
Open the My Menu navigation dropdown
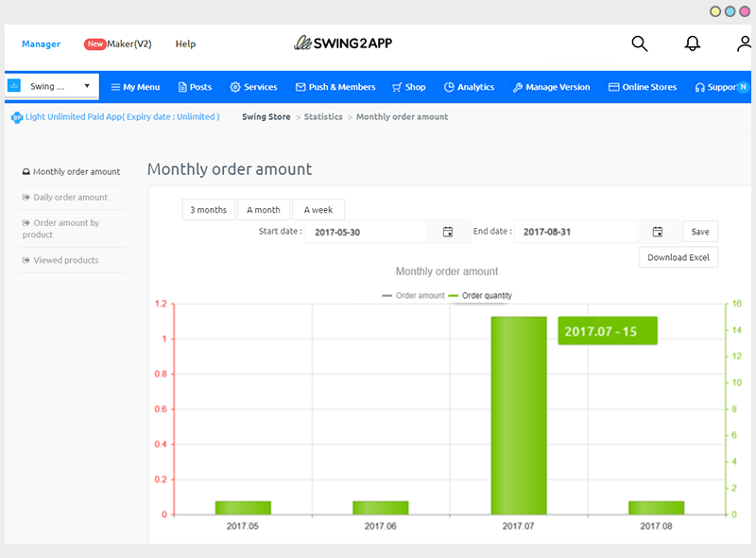[135, 87]
